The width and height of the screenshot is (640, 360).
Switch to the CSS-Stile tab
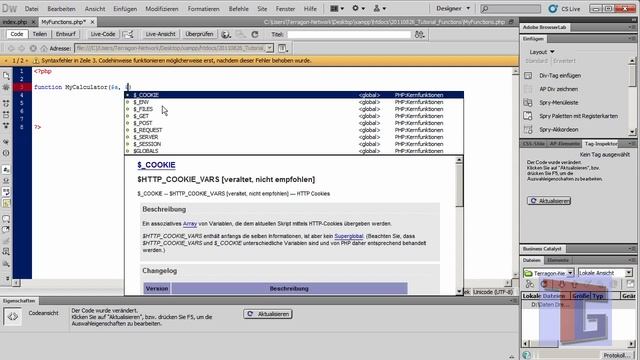coord(533,144)
